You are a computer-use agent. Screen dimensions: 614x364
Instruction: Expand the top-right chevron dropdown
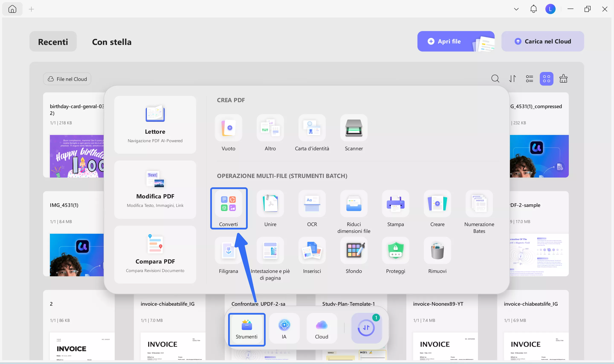pyautogui.click(x=516, y=9)
